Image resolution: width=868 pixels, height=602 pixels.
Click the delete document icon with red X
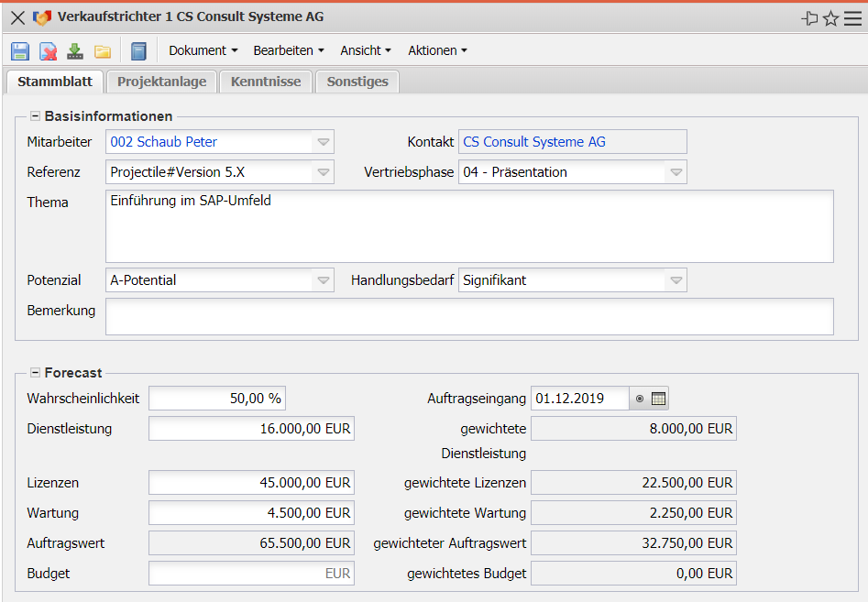[48, 51]
